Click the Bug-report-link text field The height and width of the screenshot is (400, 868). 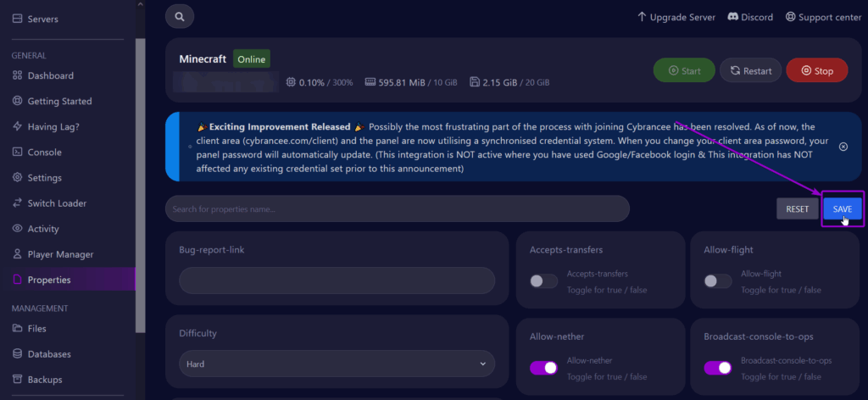337,281
